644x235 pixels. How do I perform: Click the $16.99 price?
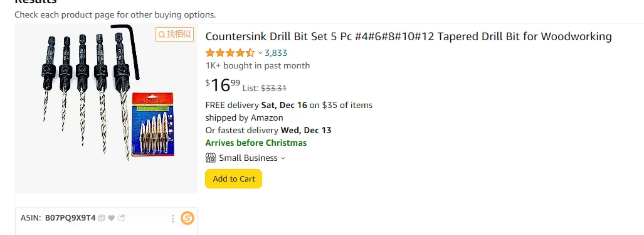223,85
